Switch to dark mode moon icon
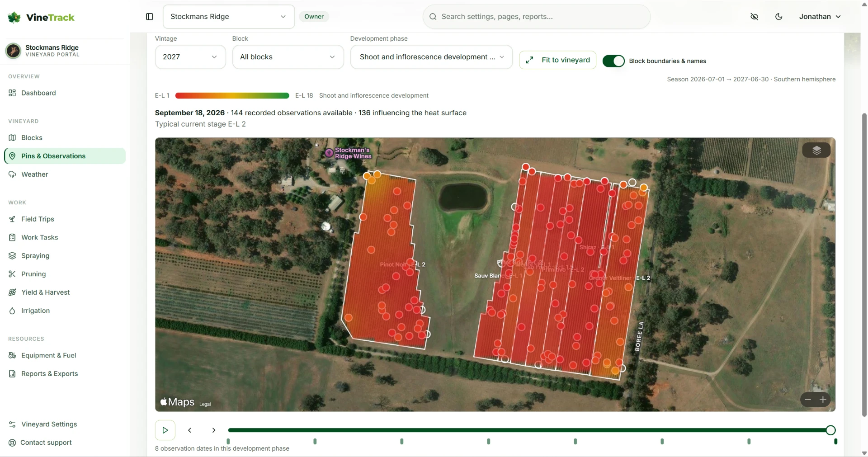868x457 pixels. point(779,17)
